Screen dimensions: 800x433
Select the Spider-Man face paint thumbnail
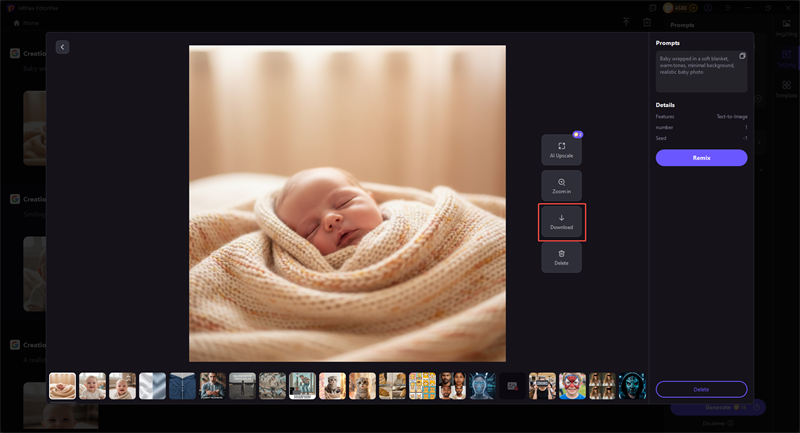tap(572, 386)
